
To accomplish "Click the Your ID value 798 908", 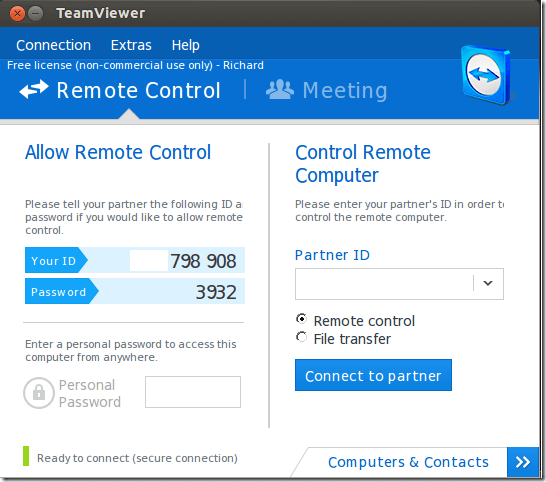I will click(203, 261).
